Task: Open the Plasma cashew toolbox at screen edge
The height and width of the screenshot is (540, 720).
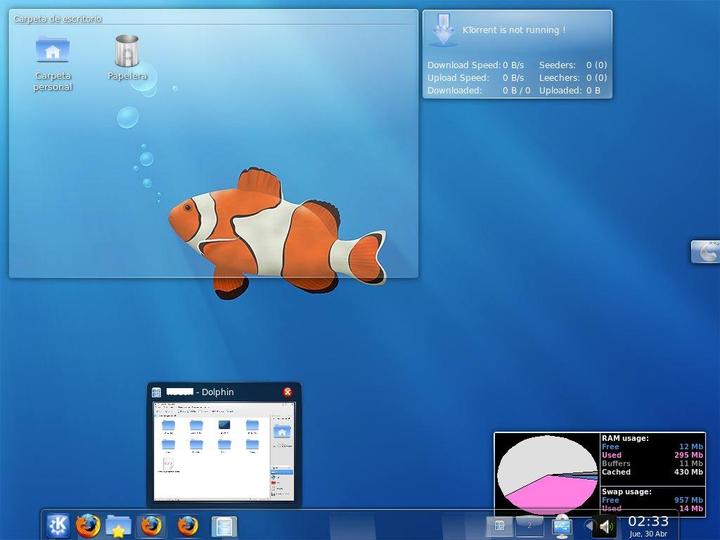Action: coord(706,252)
